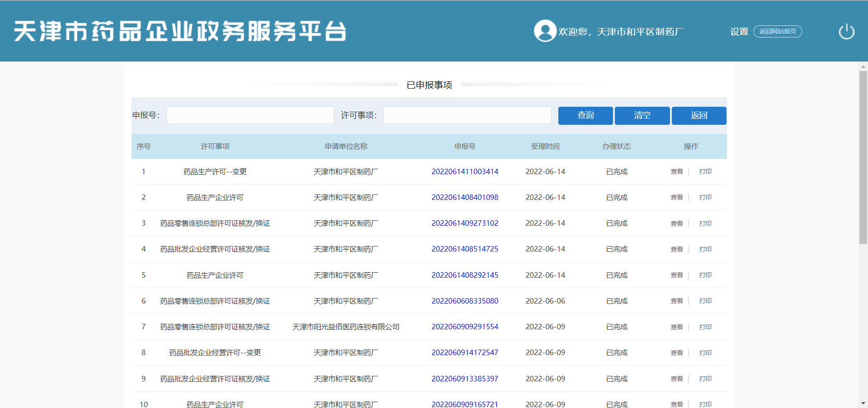Click the vertical scrollbar thumb
Viewport: 868px width, 408px height.
[x=863, y=157]
